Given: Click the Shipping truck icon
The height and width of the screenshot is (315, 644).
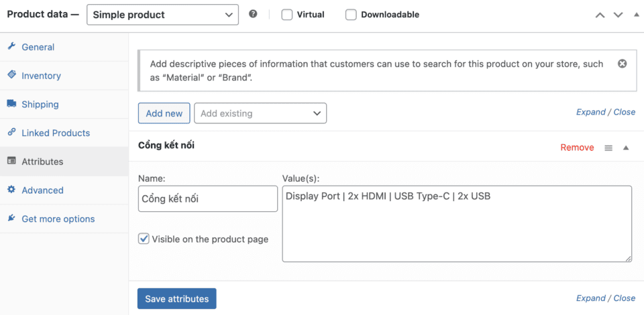Looking at the screenshot, I should (11, 104).
